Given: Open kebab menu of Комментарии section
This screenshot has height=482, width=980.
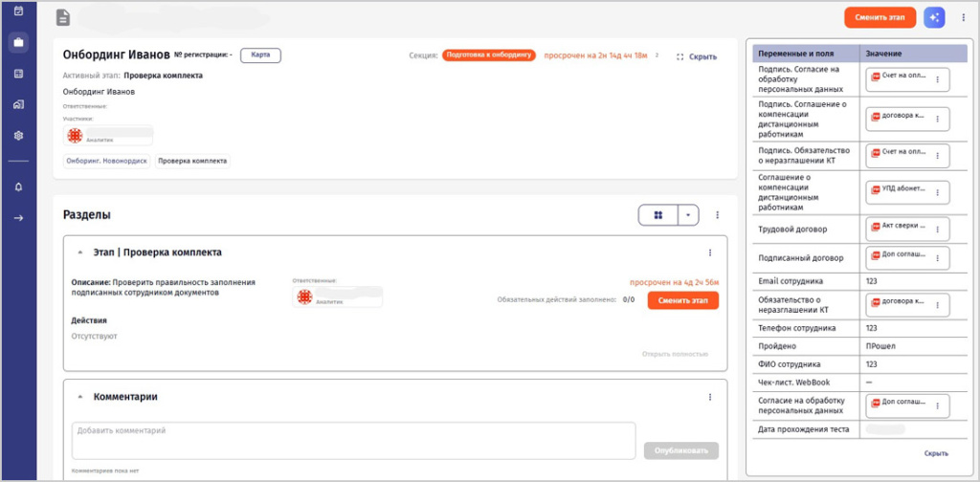Looking at the screenshot, I should (x=710, y=397).
